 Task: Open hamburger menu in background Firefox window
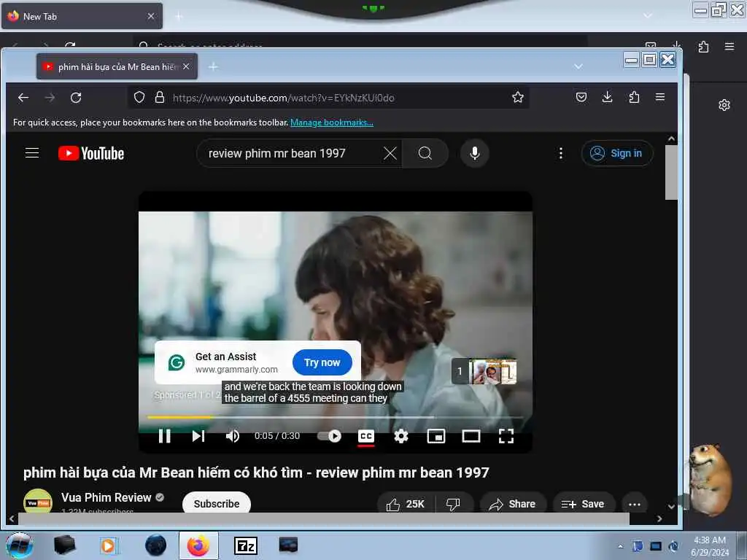[729, 47]
